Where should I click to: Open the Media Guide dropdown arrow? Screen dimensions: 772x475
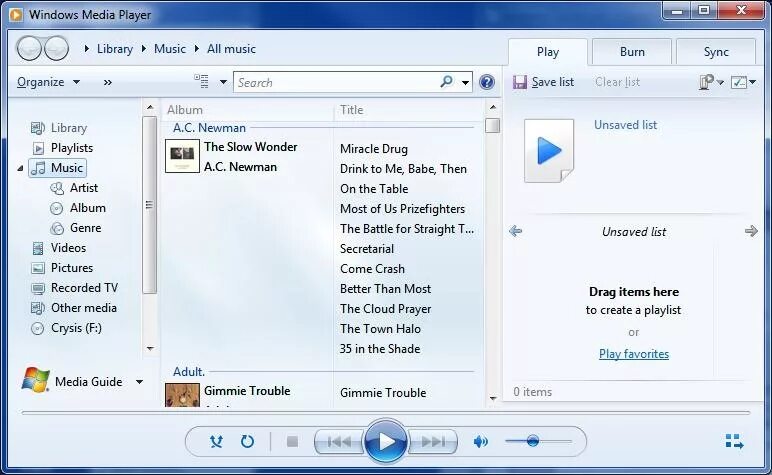click(x=139, y=381)
